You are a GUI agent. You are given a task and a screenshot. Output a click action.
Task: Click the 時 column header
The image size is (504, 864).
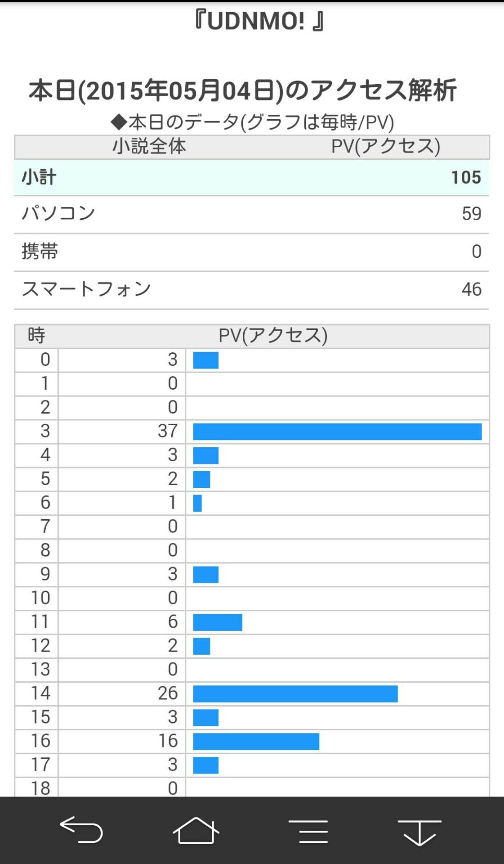coord(36,336)
